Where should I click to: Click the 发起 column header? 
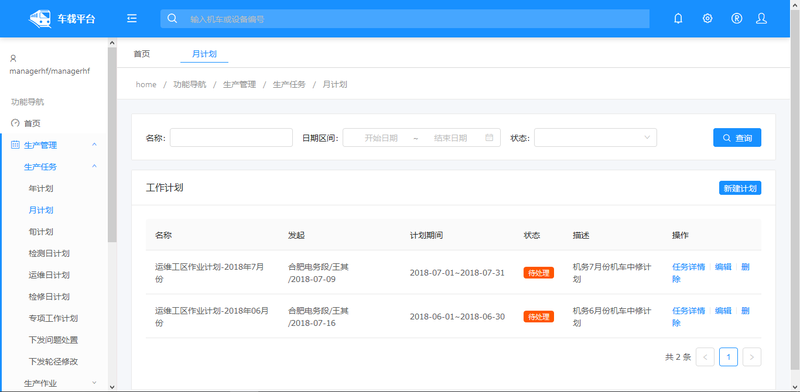[x=296, y=235]
